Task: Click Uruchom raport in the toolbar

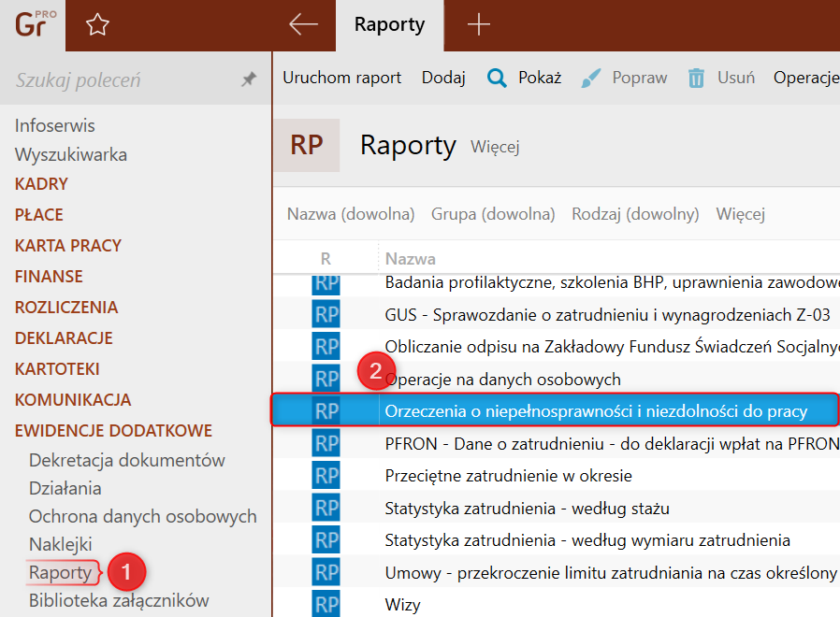Action: click(x=341, y=79)
